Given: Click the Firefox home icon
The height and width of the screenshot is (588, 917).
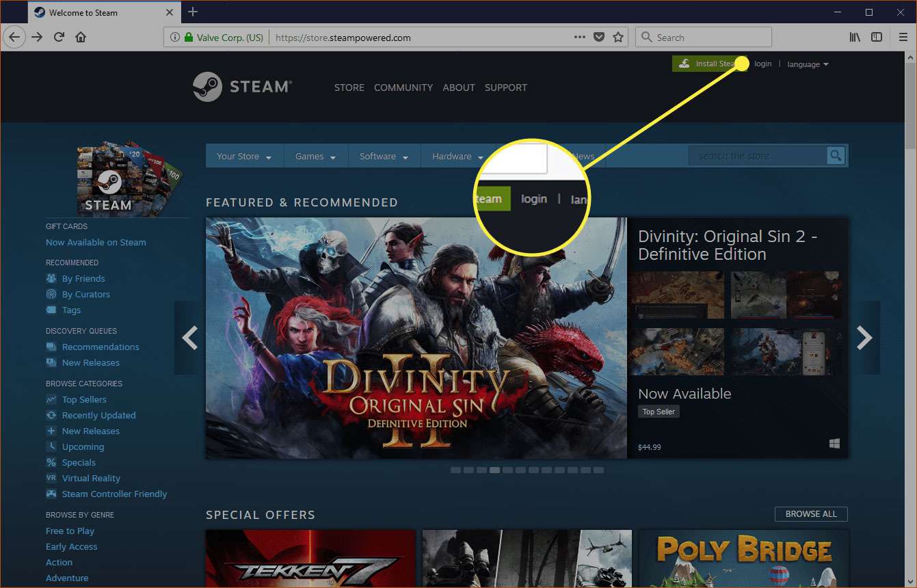Looking at the screenshot, I should coord(81,37).
